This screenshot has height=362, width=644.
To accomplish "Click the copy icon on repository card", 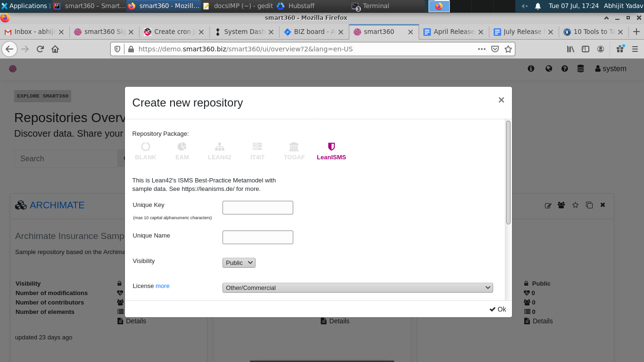I will tap(589, 205).
